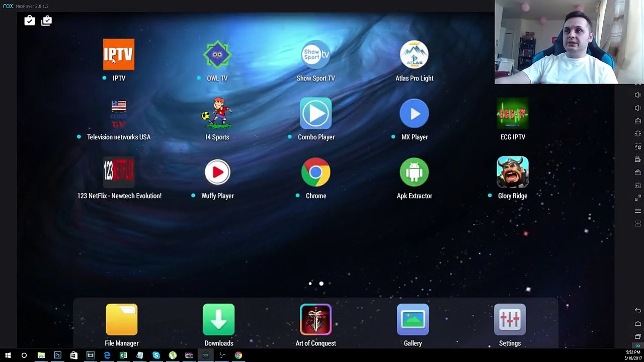Open File Manager from the dock
This screenshot has width=644, height=362.
tap(122, 319)
